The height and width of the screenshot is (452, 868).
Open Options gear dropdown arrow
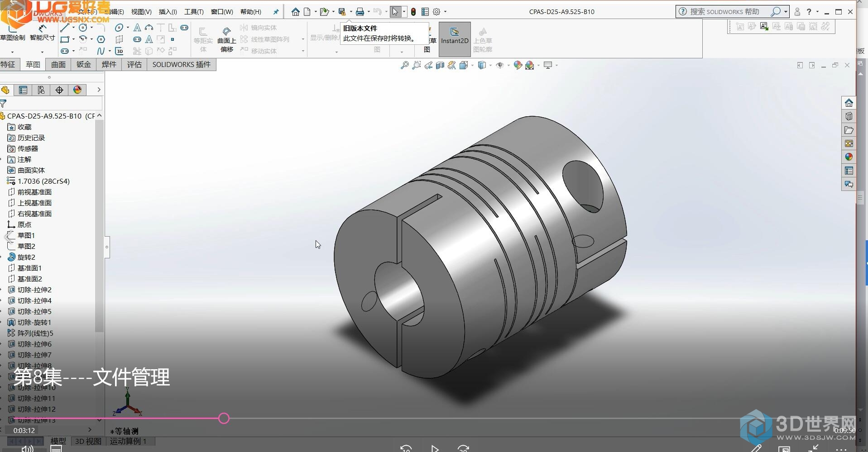[445, 12]
